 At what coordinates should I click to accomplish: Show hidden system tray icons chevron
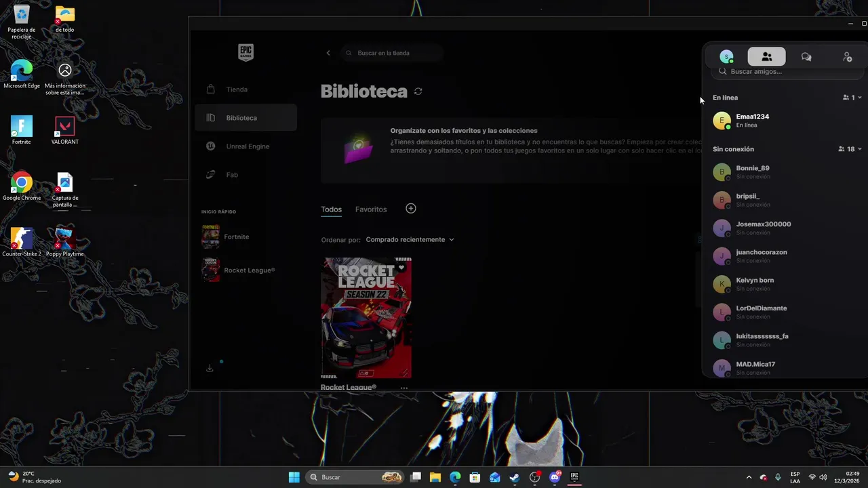(x=749, y=477)
